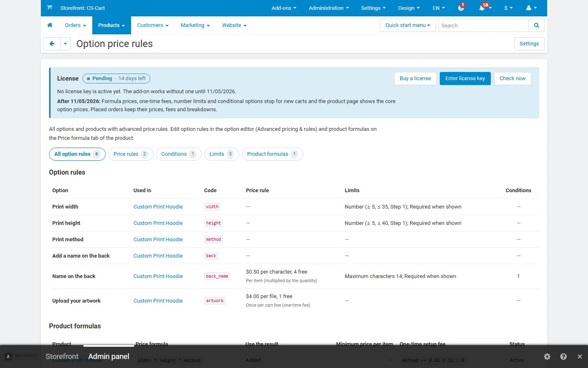Screen dimensions: 588x368
Task: Switch to Storefront in the bottom bar
Action: pos(62,357)
